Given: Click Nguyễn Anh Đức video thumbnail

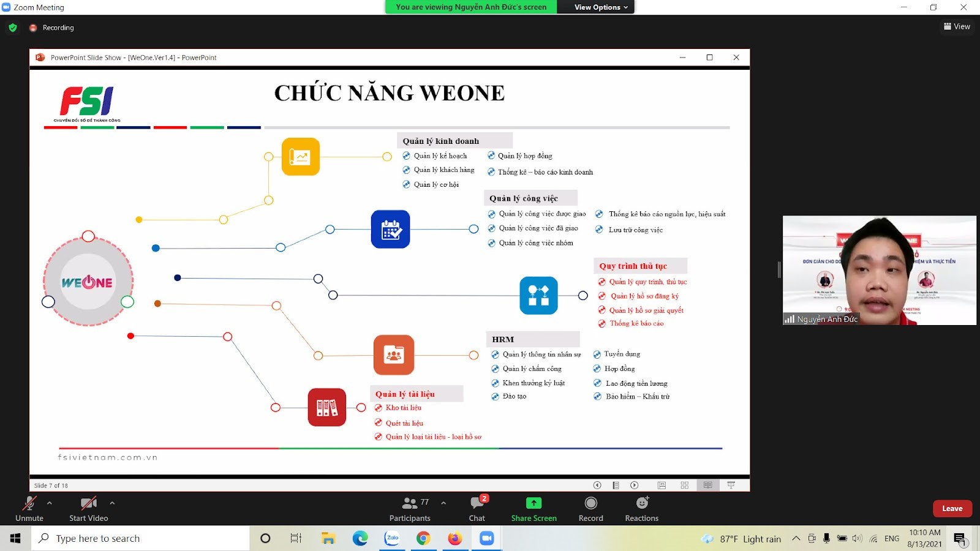Looking at the screenshot, I should 880,270.
